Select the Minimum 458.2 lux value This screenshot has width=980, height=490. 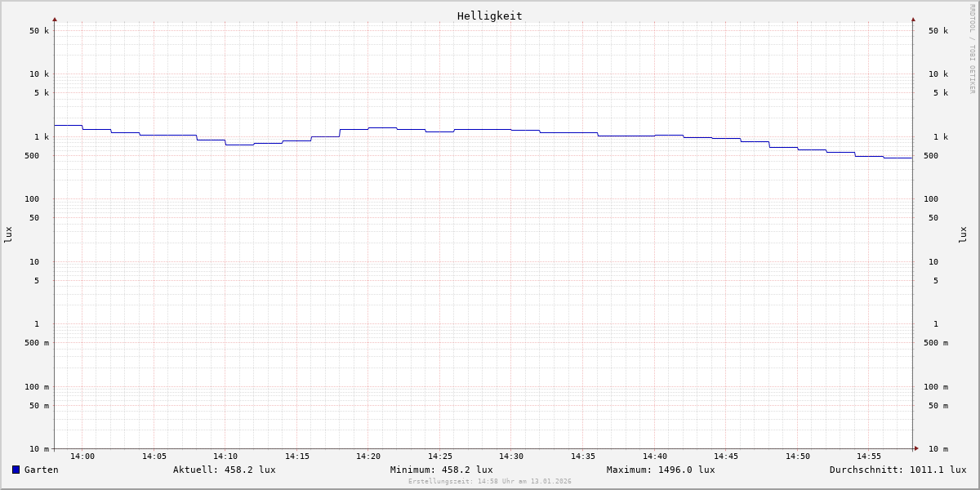[x=441, y=470]
